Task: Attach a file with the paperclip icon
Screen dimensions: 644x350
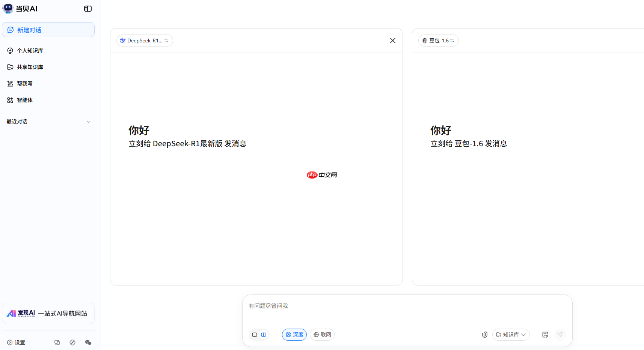Action: [485, 335]
